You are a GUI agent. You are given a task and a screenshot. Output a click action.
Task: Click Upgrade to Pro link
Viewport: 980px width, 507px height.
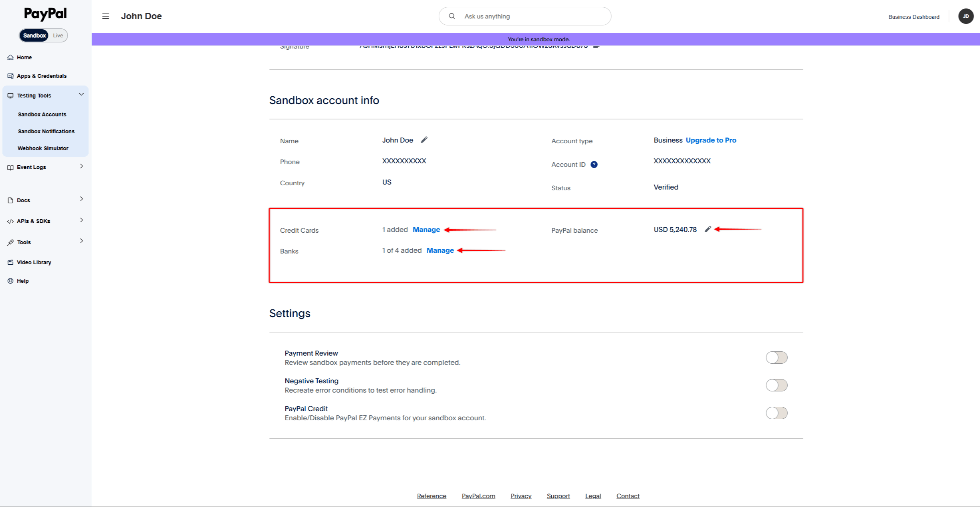click(x=711, y=140)
